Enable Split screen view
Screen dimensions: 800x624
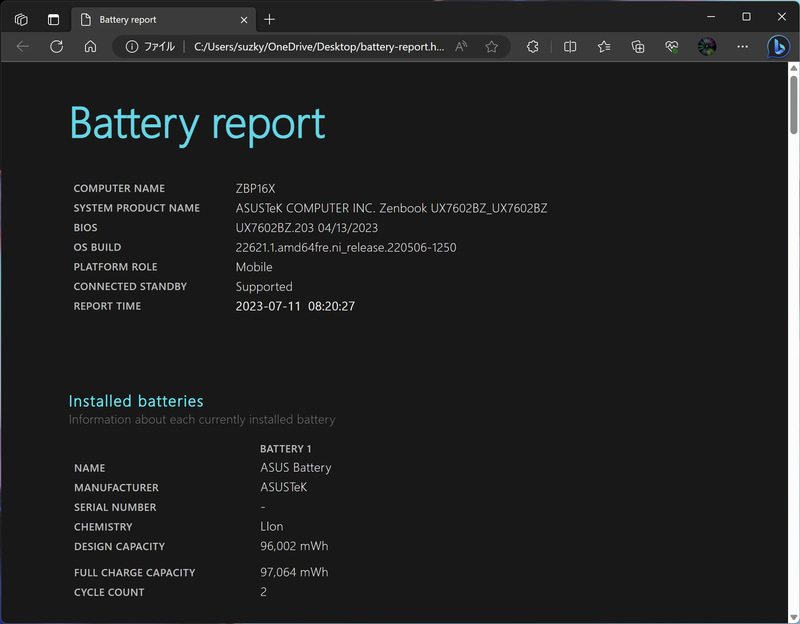[570, 46]
